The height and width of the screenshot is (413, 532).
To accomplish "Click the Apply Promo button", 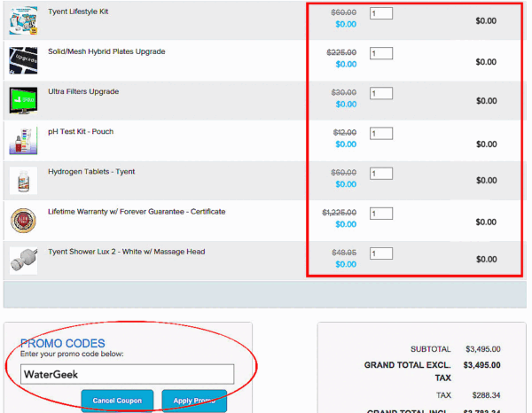I will pos(194,401).
